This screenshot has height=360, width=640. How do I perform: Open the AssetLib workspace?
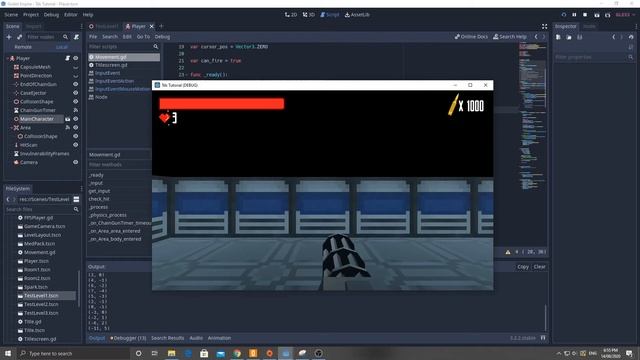(357, 15)
